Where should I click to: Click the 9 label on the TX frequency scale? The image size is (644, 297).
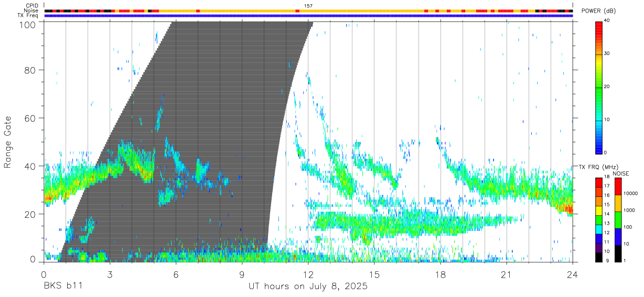pyautogui.click(x=608, y=260)
